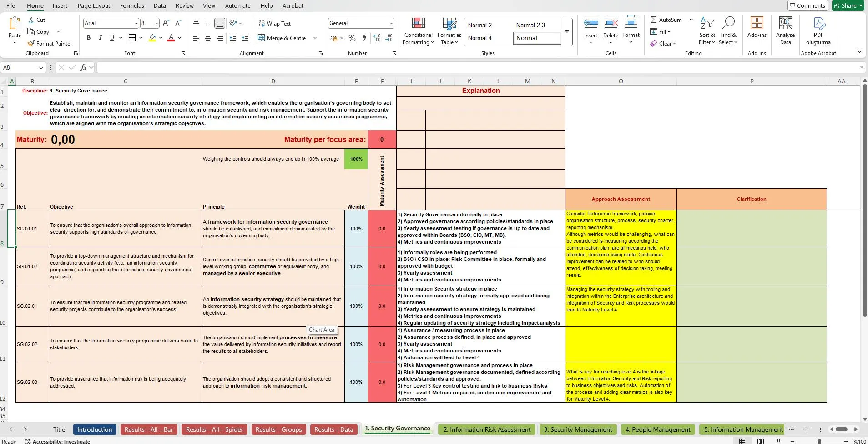Apply the red Font Colour swatch
Screen dimensions: 868x444
point(171,38)
